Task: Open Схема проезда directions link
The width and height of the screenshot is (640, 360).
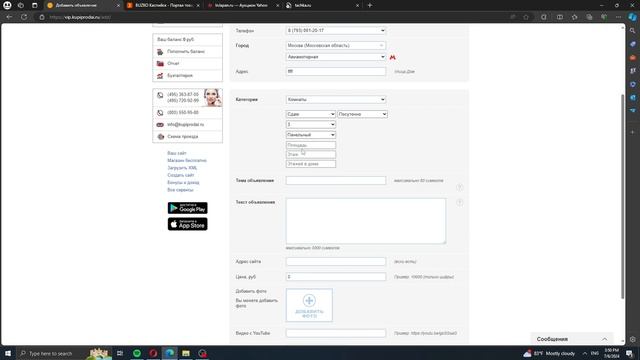Action: 182,136
